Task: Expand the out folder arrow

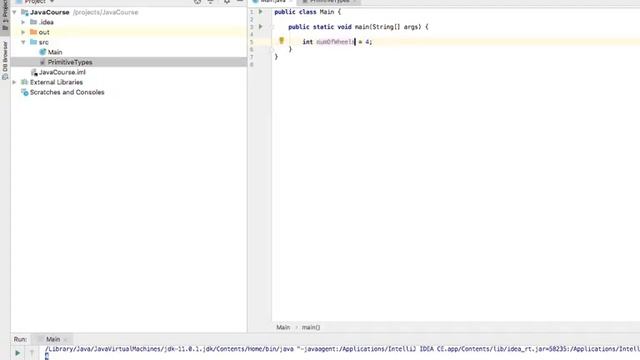Action: pos(23,32)
